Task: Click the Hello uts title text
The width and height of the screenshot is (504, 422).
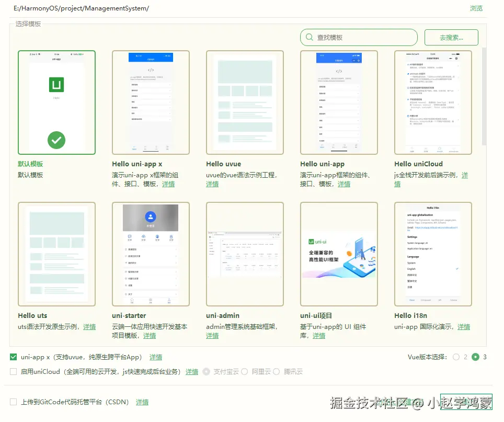Action: coord(32,316)
